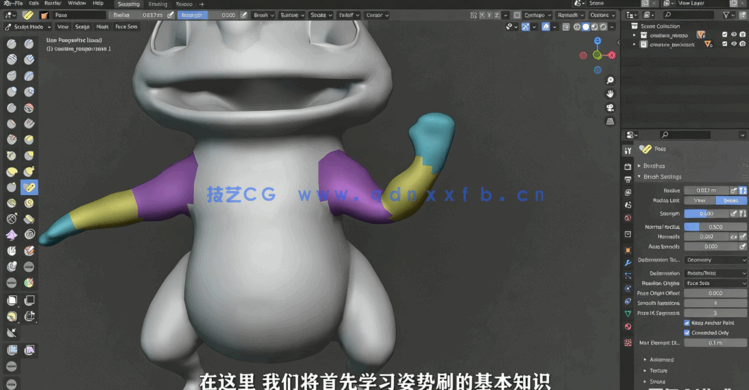Add a workspace with plus button

point(202,4)
